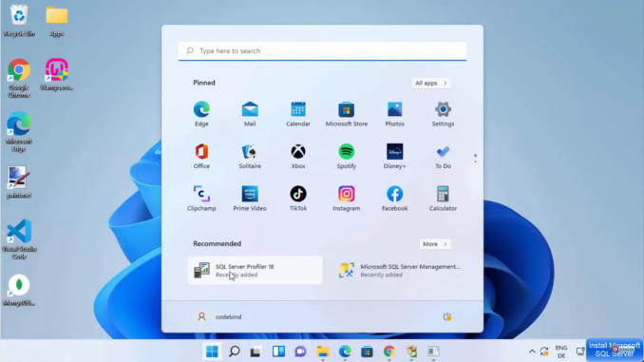644x362 pixels.
Task: Launch Clipchamp video editor
Action: click(x=201, y=199)
